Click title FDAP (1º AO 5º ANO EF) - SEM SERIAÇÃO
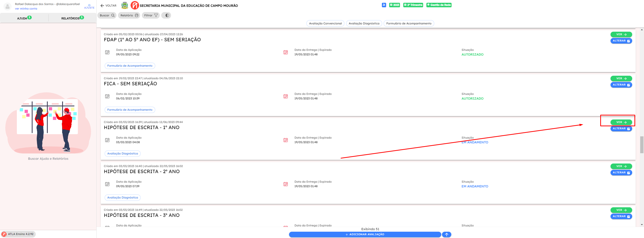Viewport: 644px width, 238px height. tap(152, 40)
